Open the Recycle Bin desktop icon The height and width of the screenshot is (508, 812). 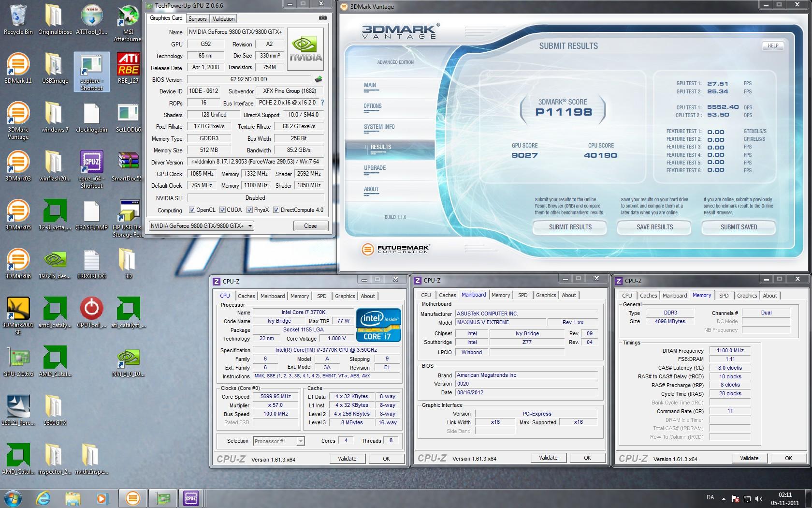tap(18, 19)
